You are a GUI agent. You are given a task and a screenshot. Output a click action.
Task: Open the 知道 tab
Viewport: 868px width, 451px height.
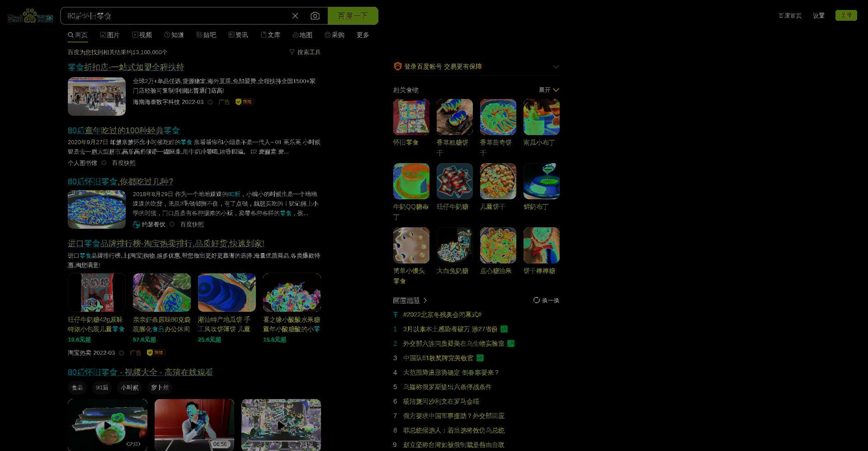pyautogui.click(x=174, y=35)
